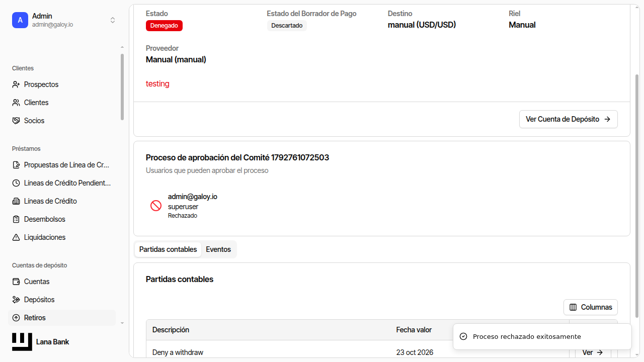Open Desembolsos page link
The height and width of the screenshot is (362, 644).
[62, 219]
